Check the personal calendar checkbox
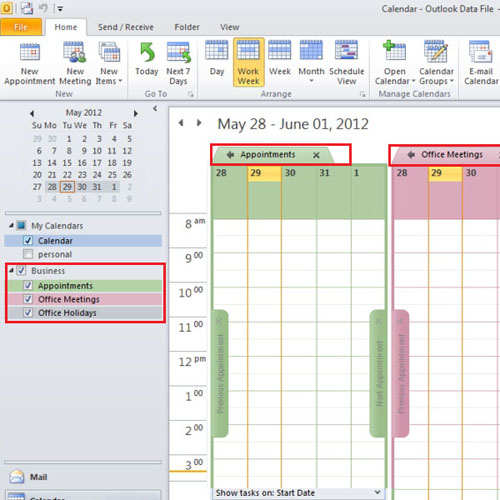The image size is (500, 500). click(28, 254)
